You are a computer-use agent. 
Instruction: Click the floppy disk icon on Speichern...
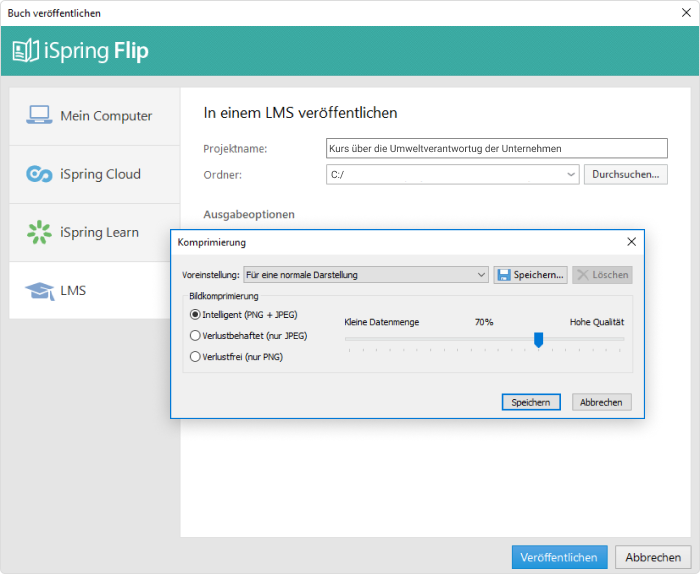point(504,275)
